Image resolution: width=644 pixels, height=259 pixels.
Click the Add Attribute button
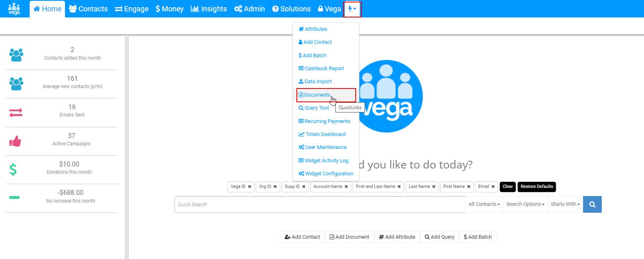[x=397, y=237]
